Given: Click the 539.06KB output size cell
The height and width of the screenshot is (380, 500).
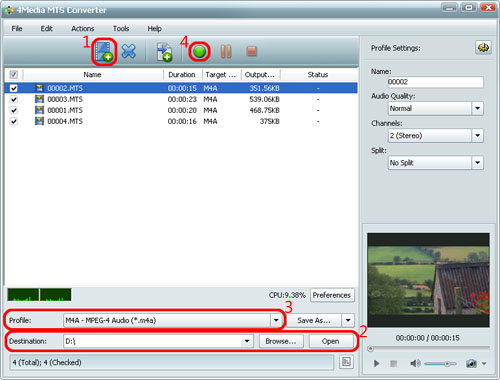Looking at the screenshot, I should coord(264,99).
